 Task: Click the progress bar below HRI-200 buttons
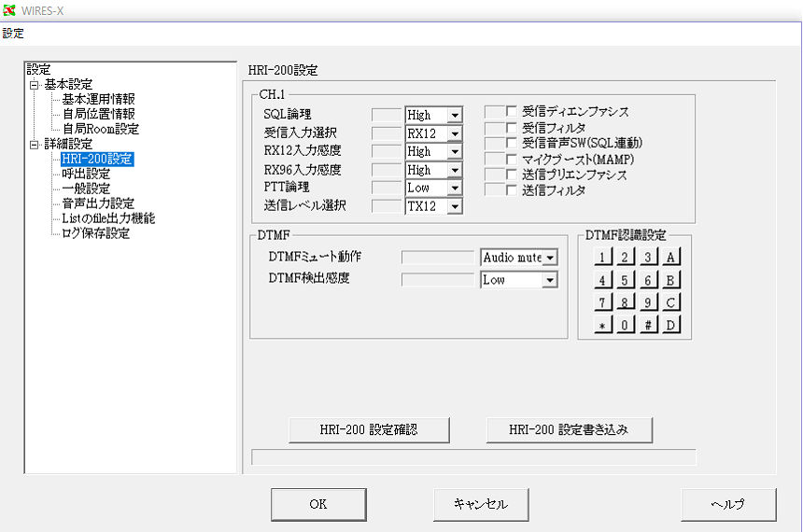coord(473,457)
